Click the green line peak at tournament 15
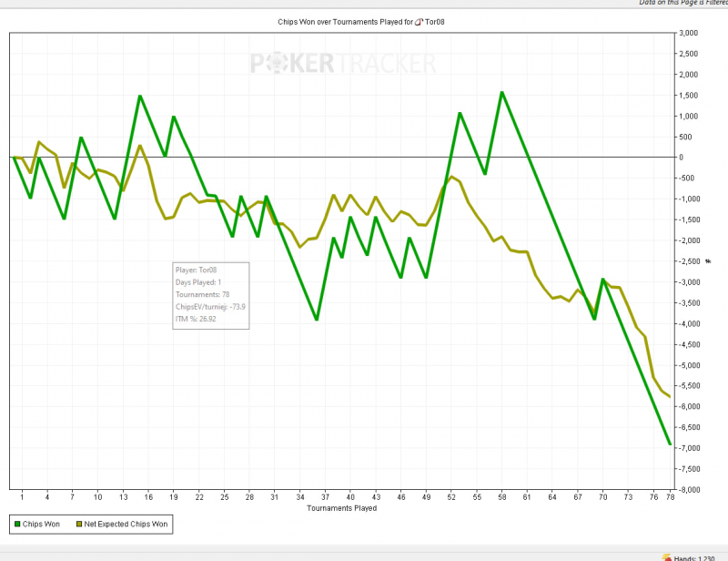The height and width of the screenshot is (561, 728). coord(139,96)
